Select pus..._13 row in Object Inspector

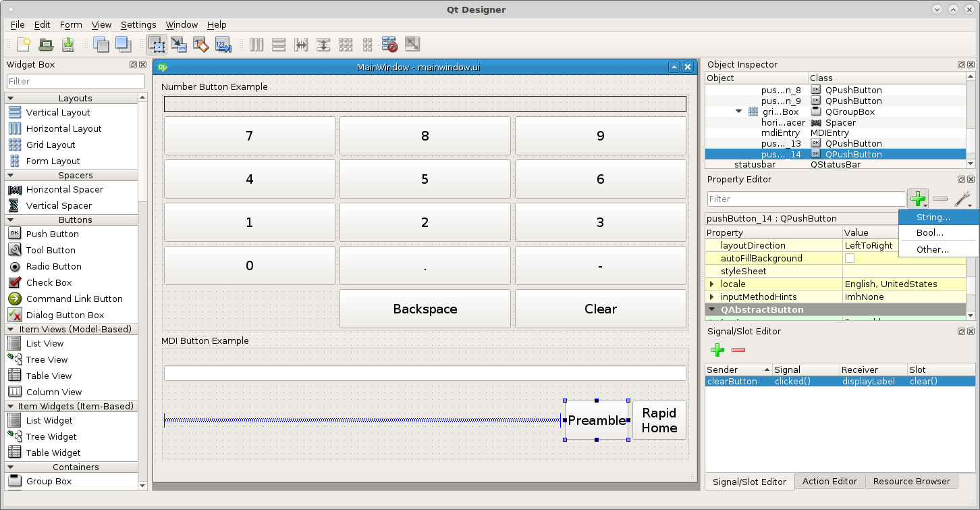click(836, 143)
